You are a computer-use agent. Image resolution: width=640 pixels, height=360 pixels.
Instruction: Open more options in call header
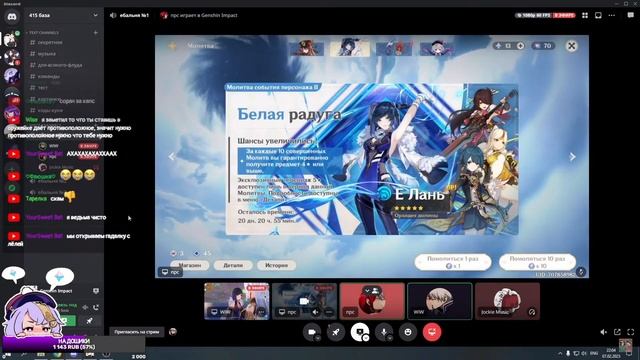pos(611,15)
